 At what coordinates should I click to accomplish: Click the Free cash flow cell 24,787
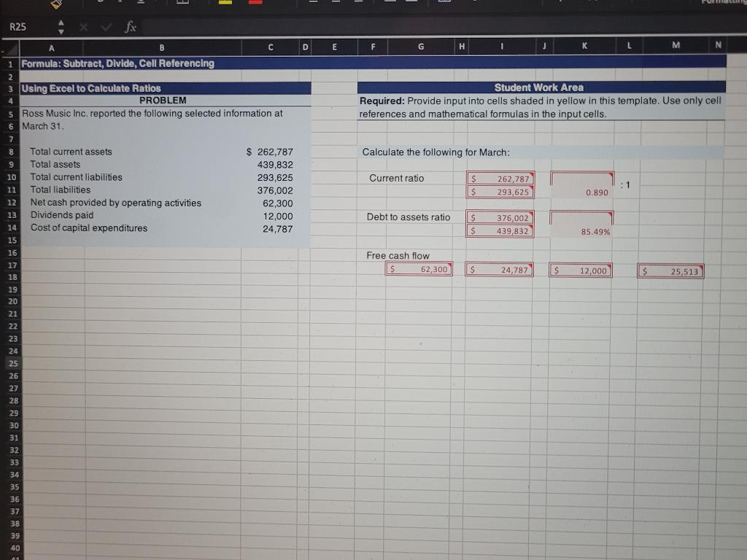(x=499, y=270)
